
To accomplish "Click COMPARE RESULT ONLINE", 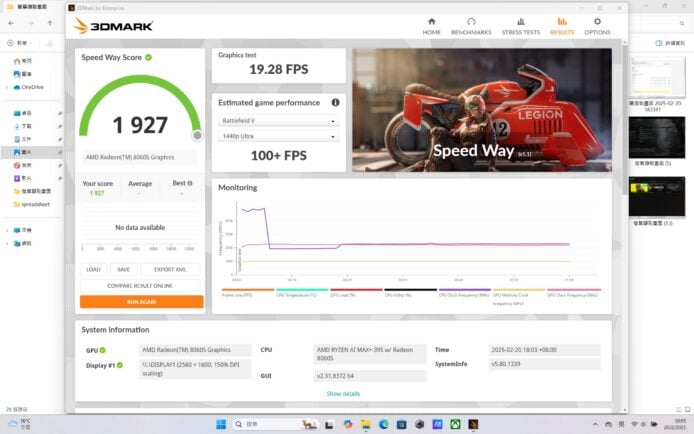I will click(x=142, y=285).
